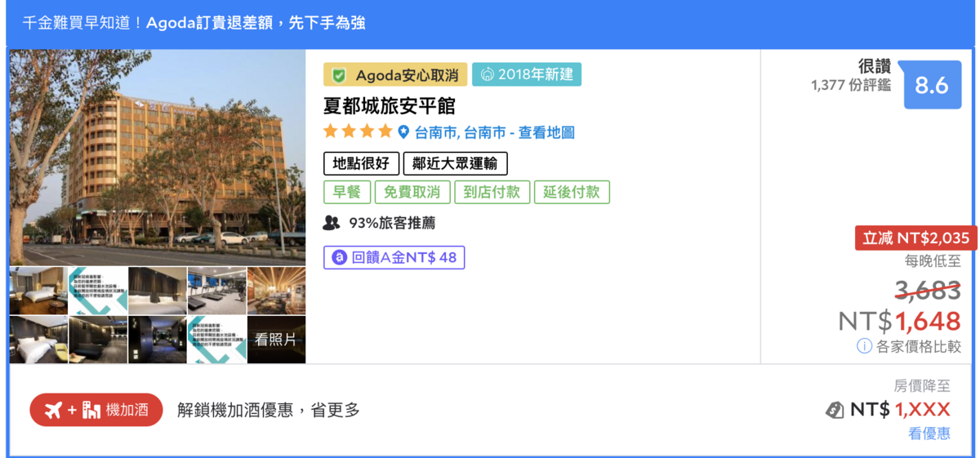The image size is (980, 458).
Task: Click the 每晚低至 label
Action: point(933,262)
